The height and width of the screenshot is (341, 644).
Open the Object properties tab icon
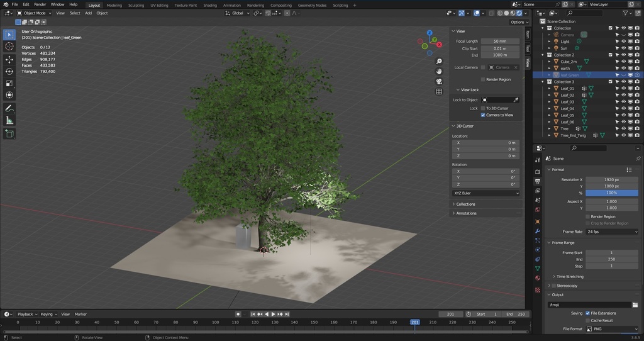[538, 221]
